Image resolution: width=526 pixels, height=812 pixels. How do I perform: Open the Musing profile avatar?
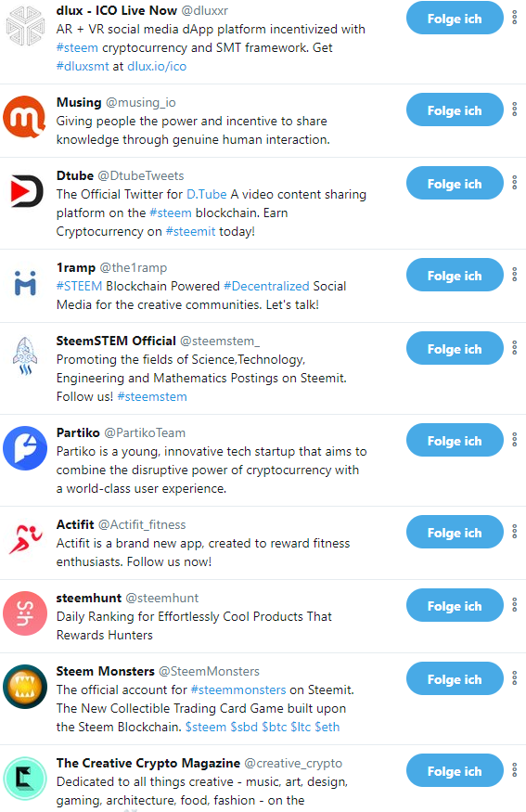click(x=24, y=117)
